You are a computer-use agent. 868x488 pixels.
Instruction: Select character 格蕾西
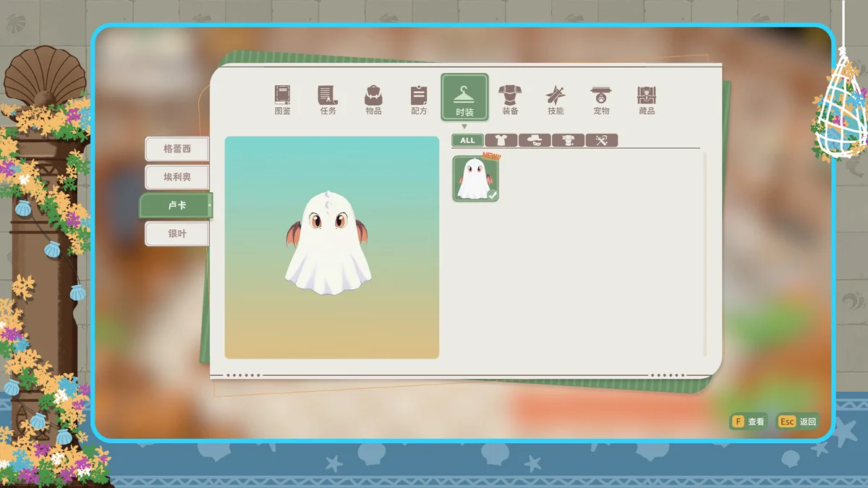[176, 149]
